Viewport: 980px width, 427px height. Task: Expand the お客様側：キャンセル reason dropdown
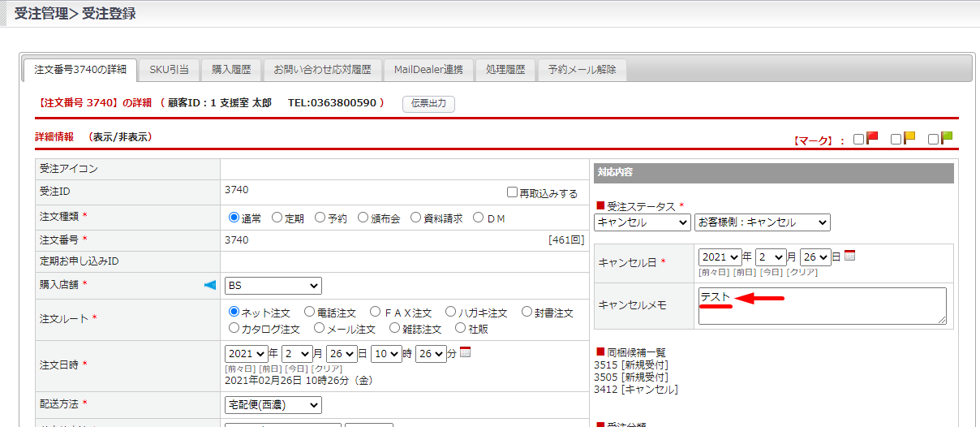[762, 222]
